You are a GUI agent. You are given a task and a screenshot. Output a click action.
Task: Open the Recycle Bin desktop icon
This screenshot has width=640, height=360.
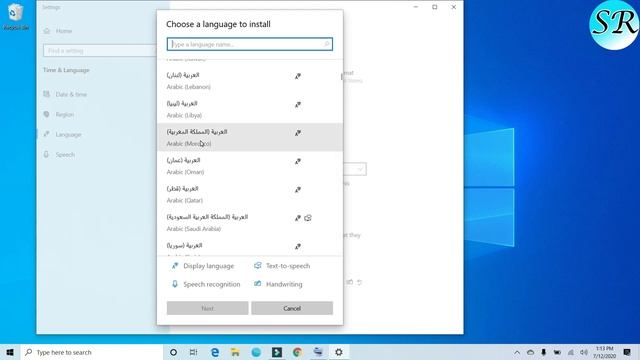coord(16,17)
